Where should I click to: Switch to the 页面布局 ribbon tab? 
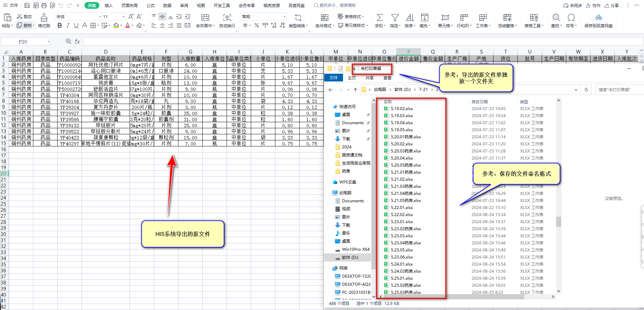click(130, 5)
